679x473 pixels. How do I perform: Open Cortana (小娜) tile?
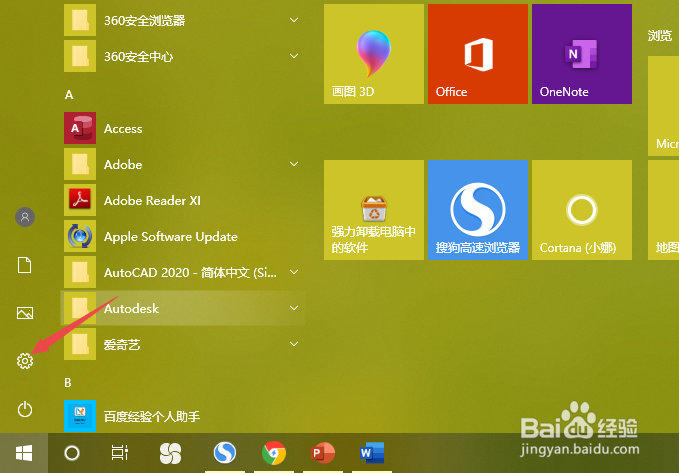[582, 210]
